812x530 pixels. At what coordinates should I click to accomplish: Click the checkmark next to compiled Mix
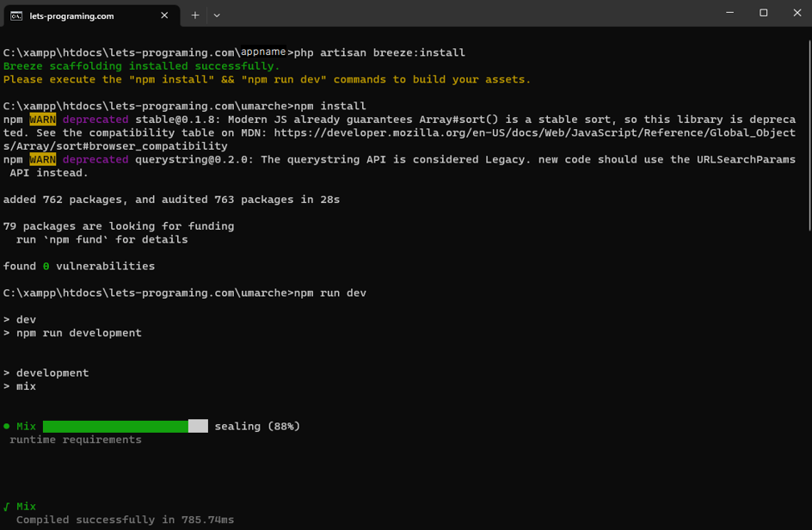[x=7, y=507]
